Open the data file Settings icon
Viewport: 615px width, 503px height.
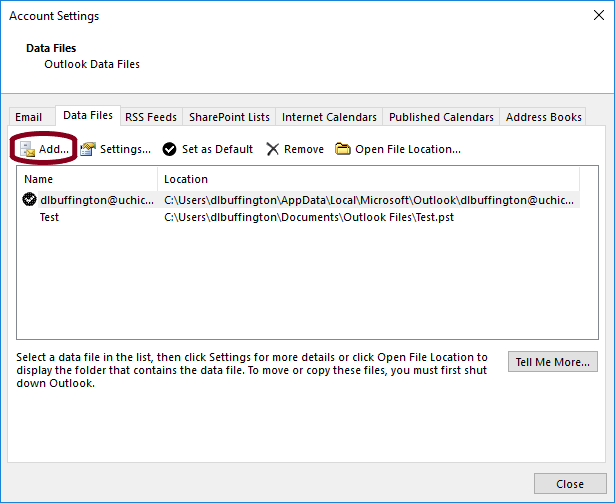tap(88, 149)
